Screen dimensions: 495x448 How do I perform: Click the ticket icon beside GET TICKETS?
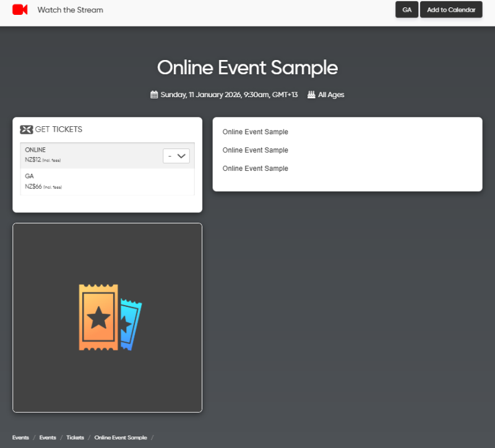point(27,129)
